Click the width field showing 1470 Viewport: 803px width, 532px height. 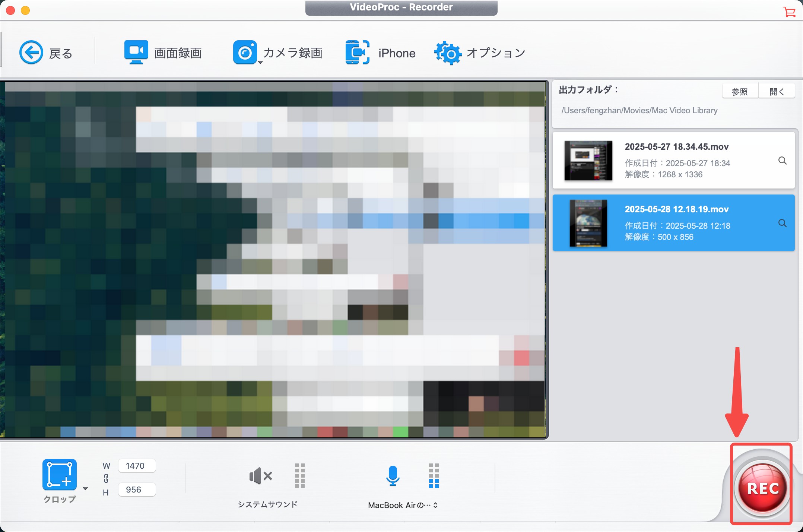pos(137,466)
